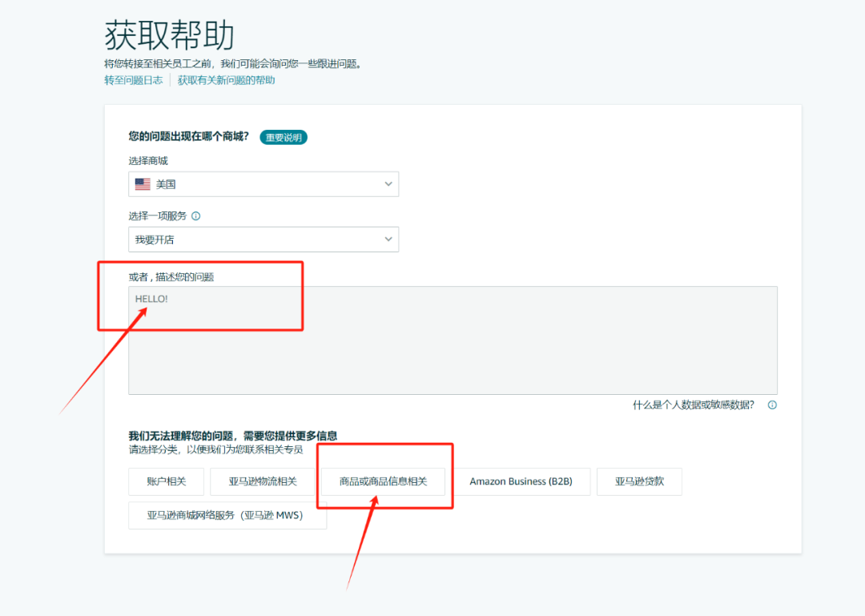This screenshot has height=616, width=865.
Task: Click the chevron arrow on the marketplace selector
Action: 388,183
